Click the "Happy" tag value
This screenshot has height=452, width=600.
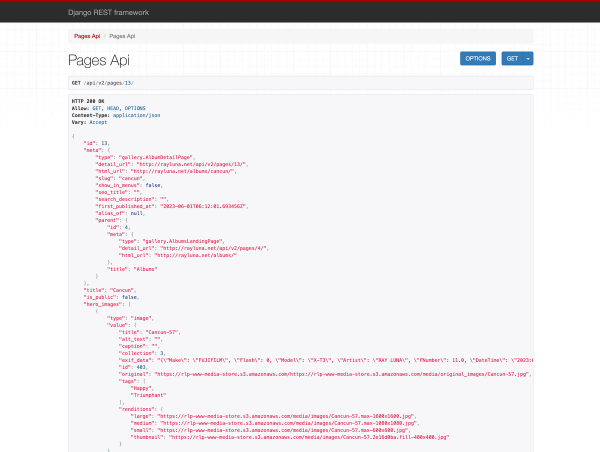142,388
